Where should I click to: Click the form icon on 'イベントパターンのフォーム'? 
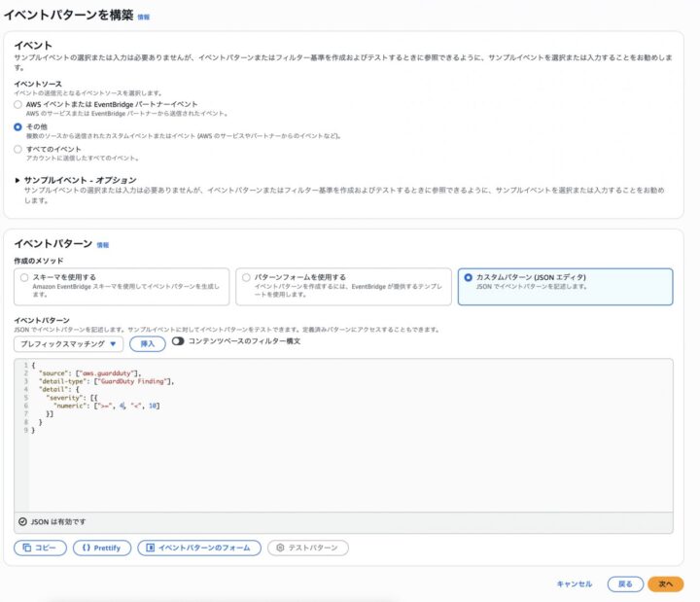pyautogui.click(x=150, y=548)
